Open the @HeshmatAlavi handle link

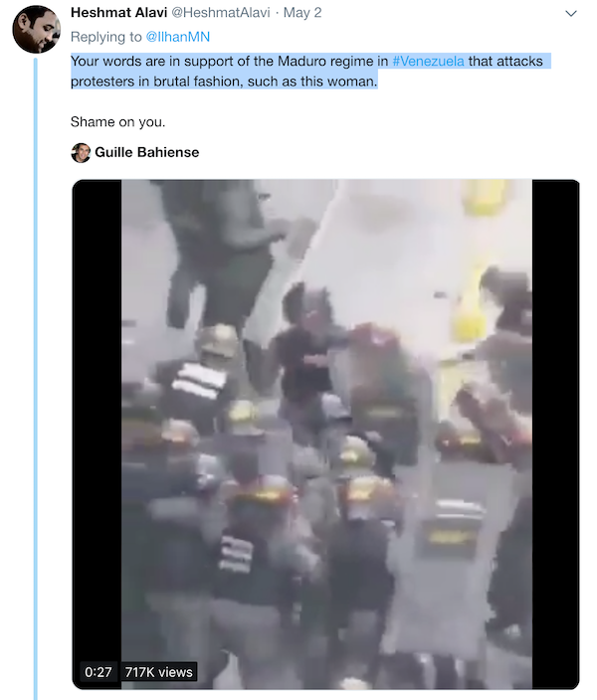(x=221, y=13)
